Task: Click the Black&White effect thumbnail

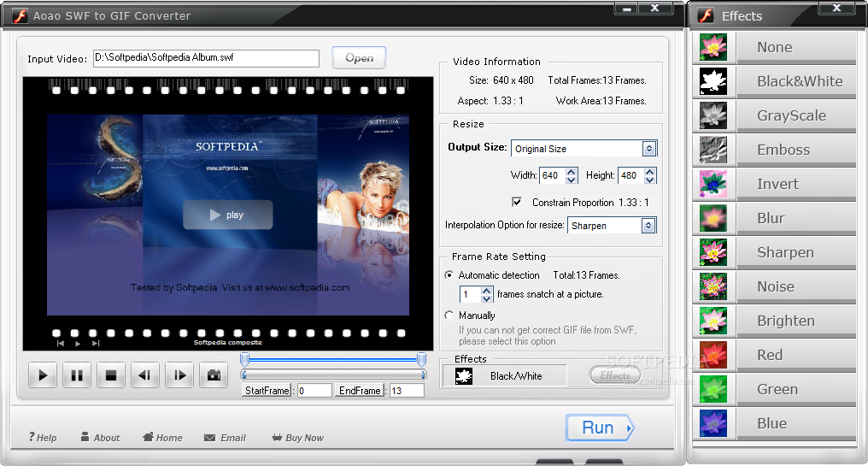Action: 713,81
